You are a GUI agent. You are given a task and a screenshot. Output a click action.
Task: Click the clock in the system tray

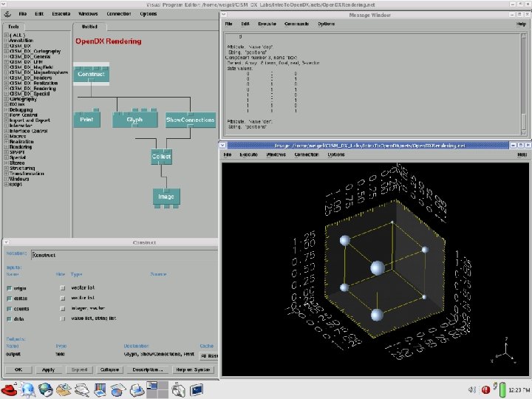click(x=519, y=390)
